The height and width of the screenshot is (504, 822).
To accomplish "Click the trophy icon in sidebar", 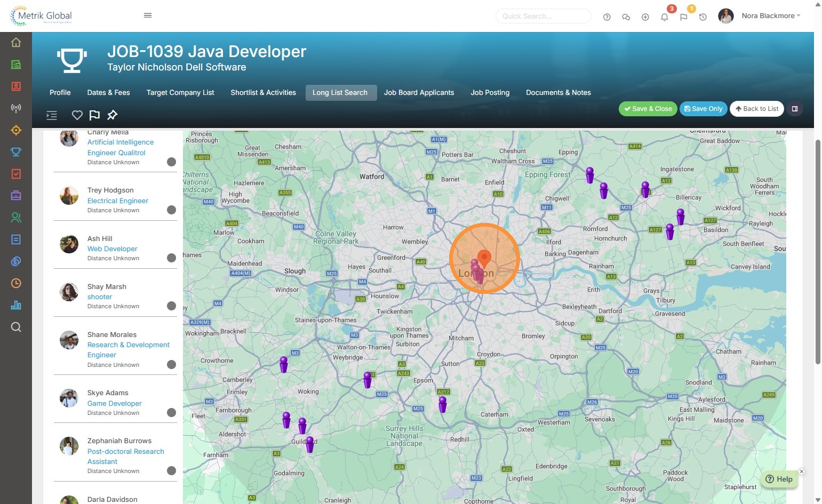I will [x=16, y=152].
